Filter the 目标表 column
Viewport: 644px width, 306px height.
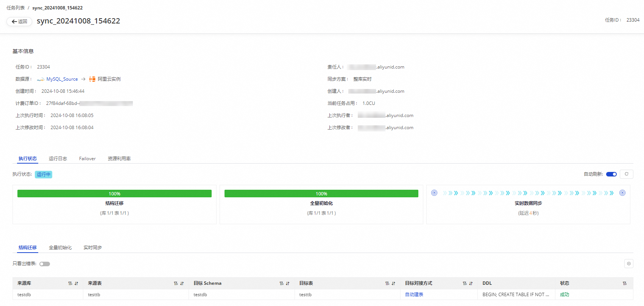387,283
